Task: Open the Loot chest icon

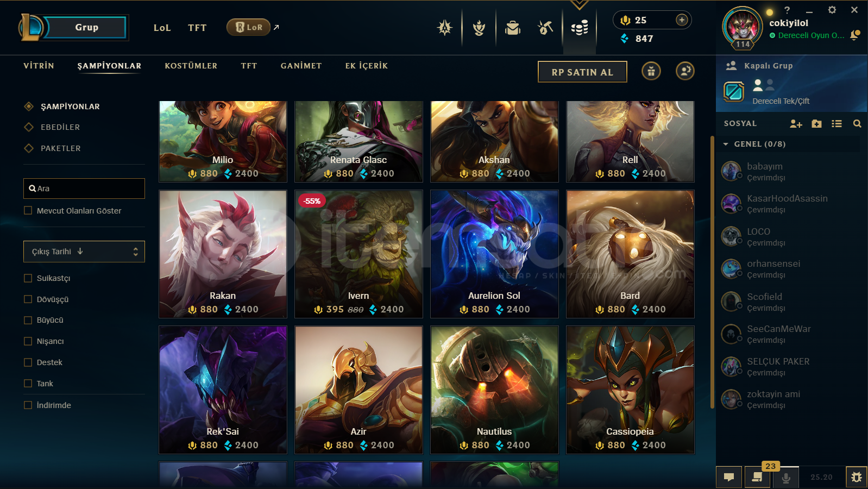Action: tap(512, 28)
